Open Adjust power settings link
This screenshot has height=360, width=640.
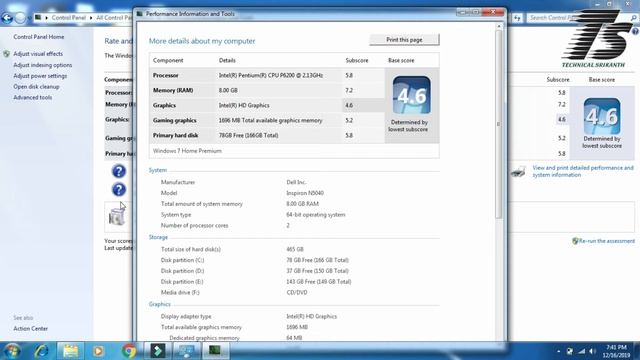40,76
